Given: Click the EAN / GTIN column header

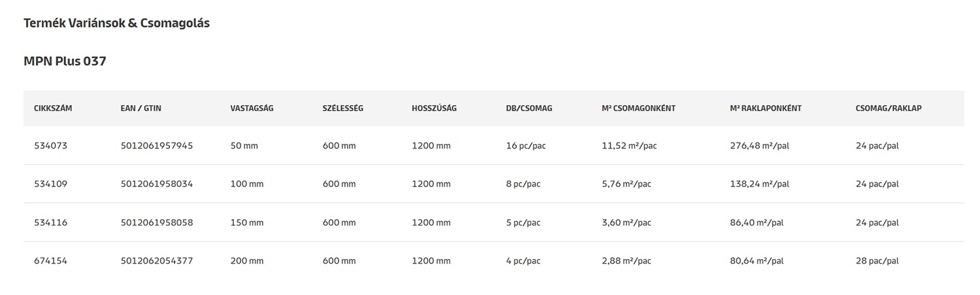Looking at the screenshot, I should point(141,109).
